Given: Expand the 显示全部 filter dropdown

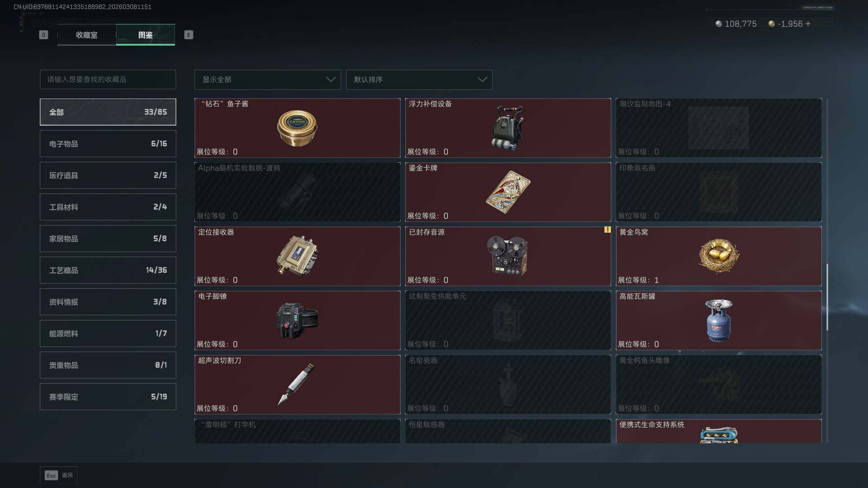Looking at the screenshot, I should (268, 80).
